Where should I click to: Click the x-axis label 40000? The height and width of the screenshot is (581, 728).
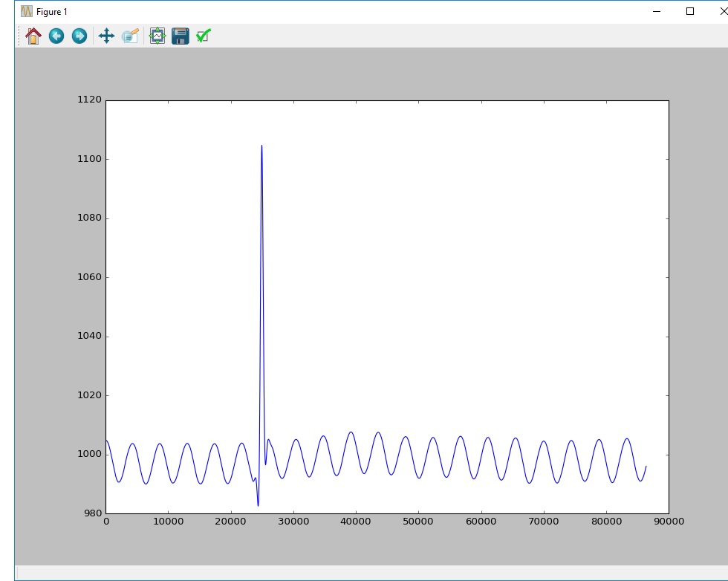pyautogui.click(x=356, y=522)
